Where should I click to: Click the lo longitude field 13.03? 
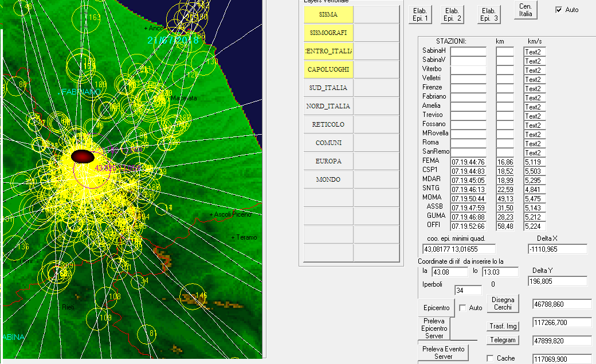[x=500, y=272]
